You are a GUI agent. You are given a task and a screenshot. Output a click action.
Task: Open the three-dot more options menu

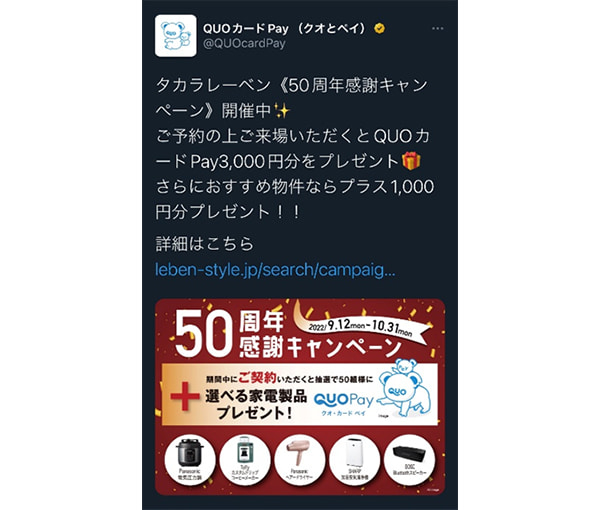437,29
